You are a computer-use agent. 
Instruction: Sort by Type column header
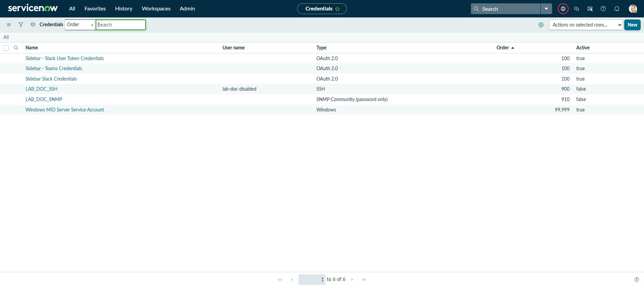point(321,48)
